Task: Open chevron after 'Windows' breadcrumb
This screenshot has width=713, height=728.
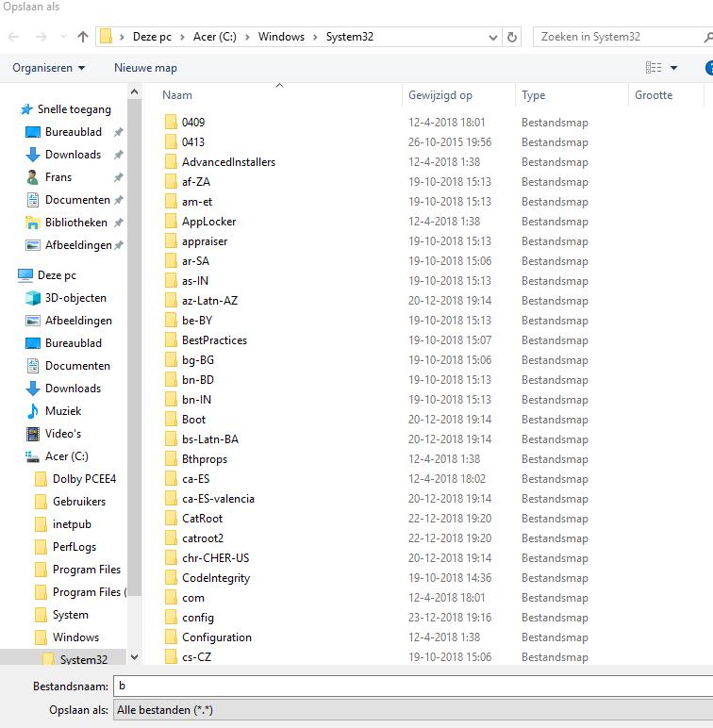Action: pos(315,37)
